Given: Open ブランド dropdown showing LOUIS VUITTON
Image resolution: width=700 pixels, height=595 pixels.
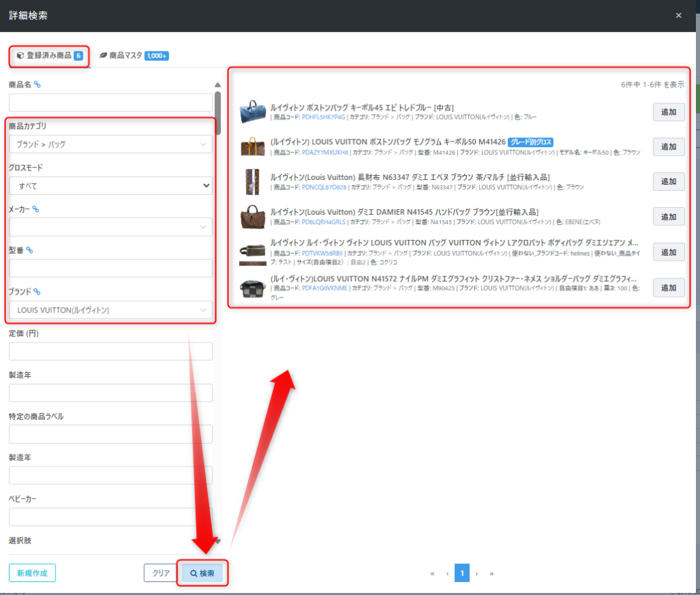Looking at the screenshot, I should [111, 310].
